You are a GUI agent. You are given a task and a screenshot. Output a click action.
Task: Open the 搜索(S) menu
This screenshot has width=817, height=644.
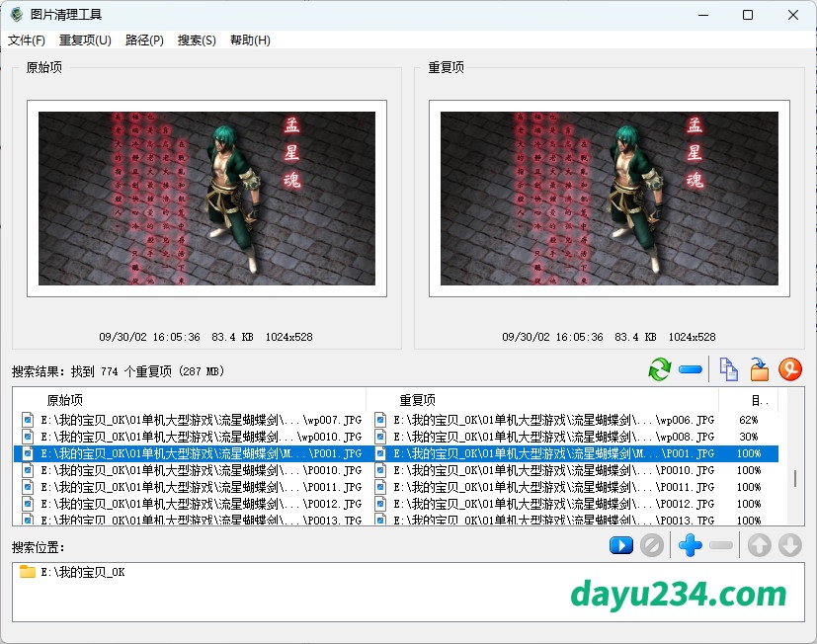[197, 40]
